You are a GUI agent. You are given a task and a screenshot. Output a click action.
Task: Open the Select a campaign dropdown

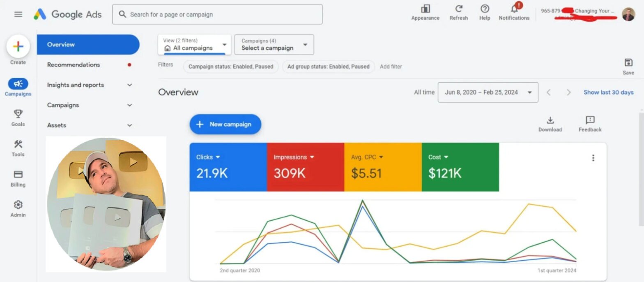[274, 44]
